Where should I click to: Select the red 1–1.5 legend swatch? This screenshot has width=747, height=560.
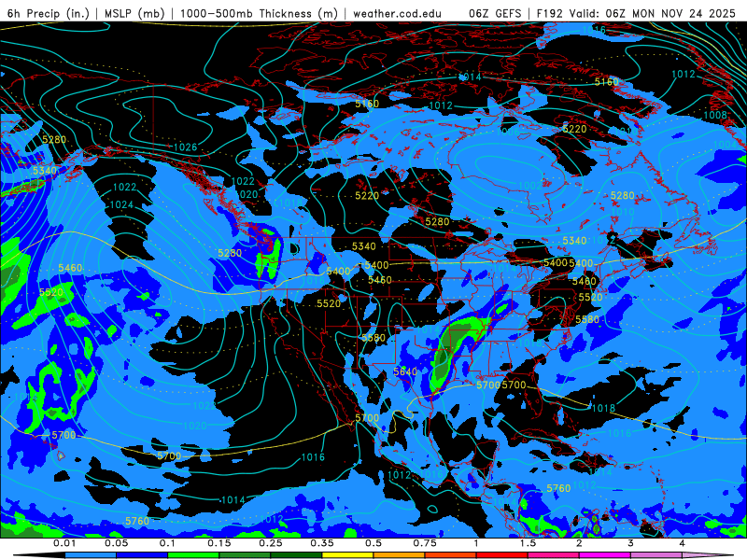[x=502, y=555]
